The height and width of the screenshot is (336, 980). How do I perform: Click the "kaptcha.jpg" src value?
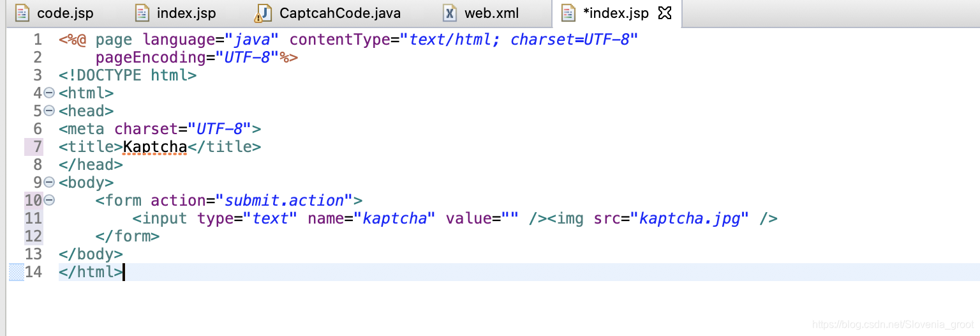[690, 218]
